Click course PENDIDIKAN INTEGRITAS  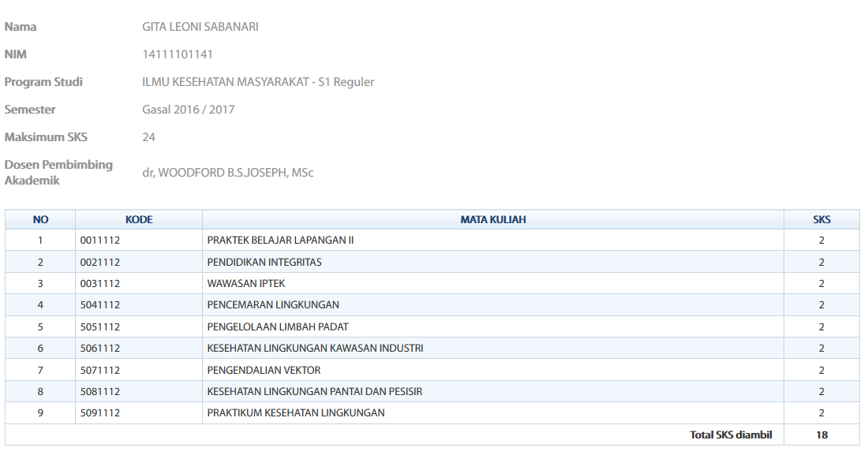[264, 262]
